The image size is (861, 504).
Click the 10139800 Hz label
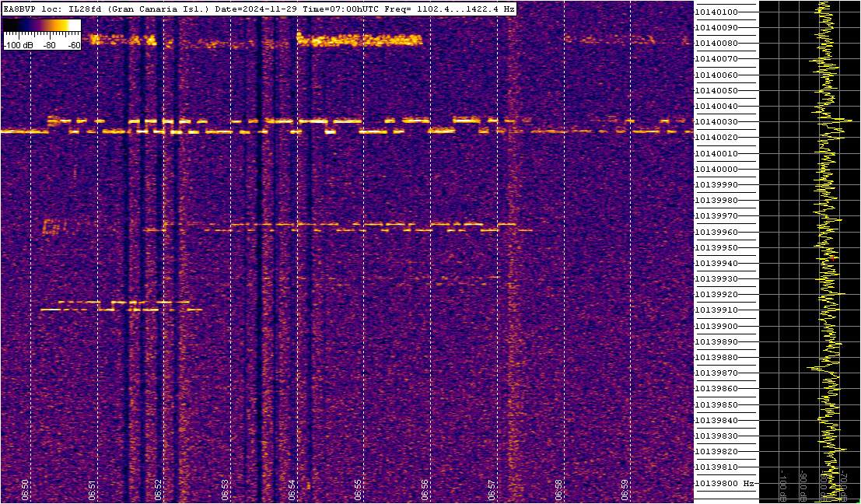(x=724, y=483)
